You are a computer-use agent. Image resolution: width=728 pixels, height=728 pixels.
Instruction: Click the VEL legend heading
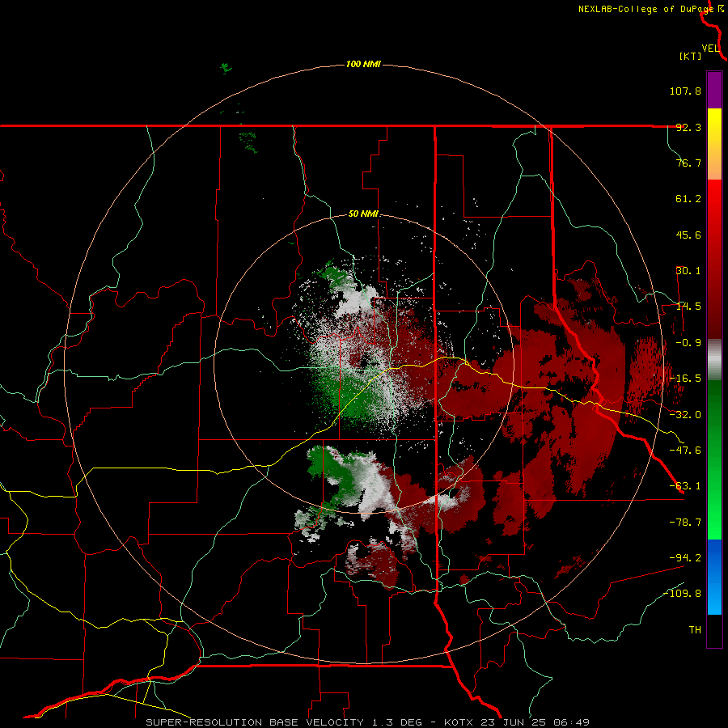(x=710, y=49)
